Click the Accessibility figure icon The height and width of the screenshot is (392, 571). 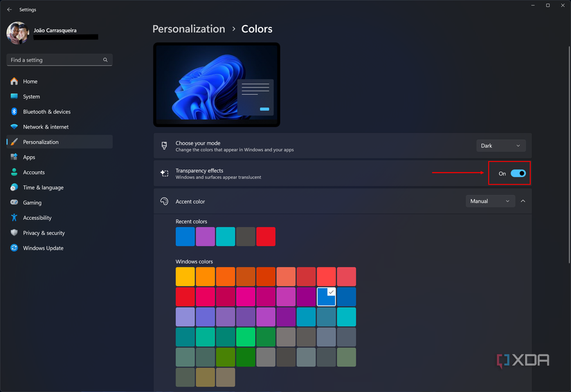pos(15,218)
